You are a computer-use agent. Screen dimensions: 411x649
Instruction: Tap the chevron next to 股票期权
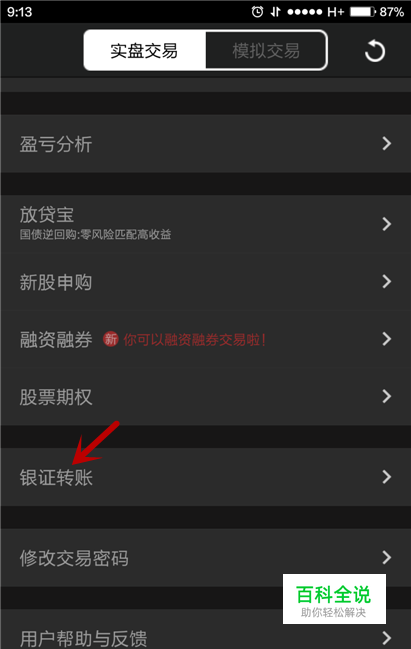pos(387,396)
